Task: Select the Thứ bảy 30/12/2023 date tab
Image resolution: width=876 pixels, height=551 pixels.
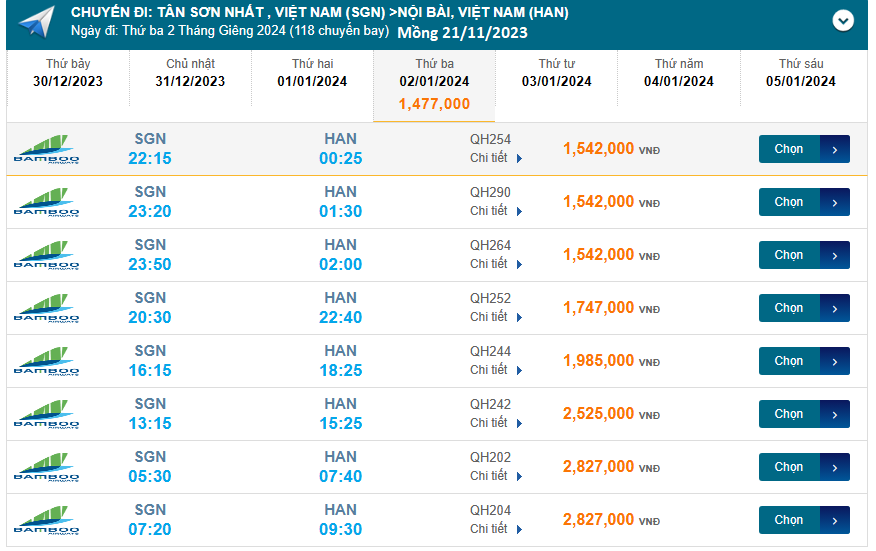Action: [x=67, y=73]
